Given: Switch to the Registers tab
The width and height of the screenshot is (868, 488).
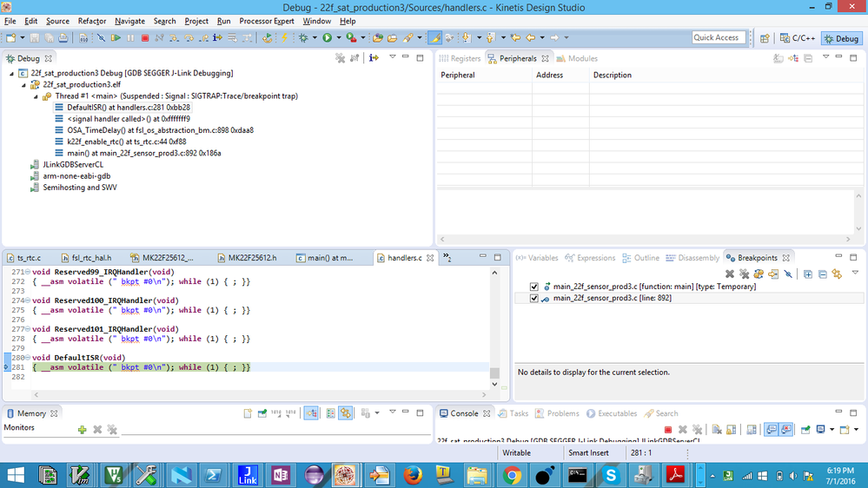Looking at the screenshot, I should click(x=460, y=58).
